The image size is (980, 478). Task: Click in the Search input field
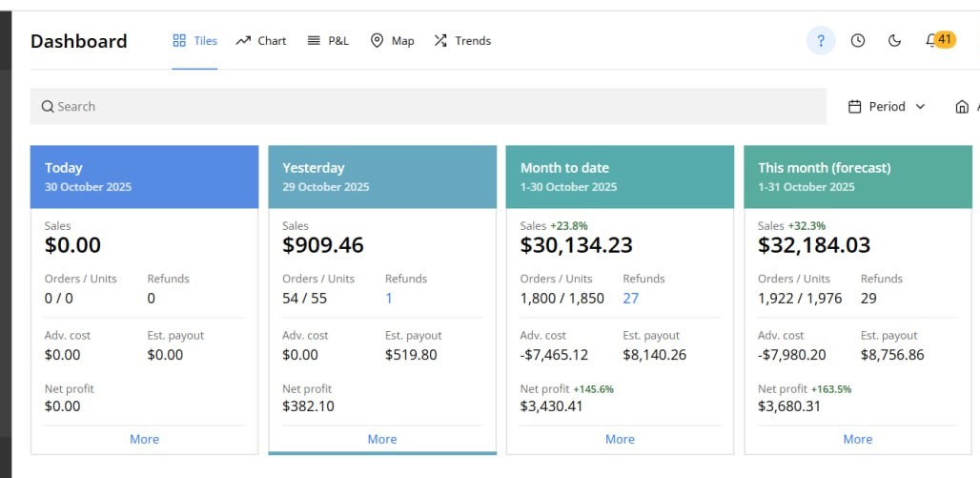click(429, 107)
